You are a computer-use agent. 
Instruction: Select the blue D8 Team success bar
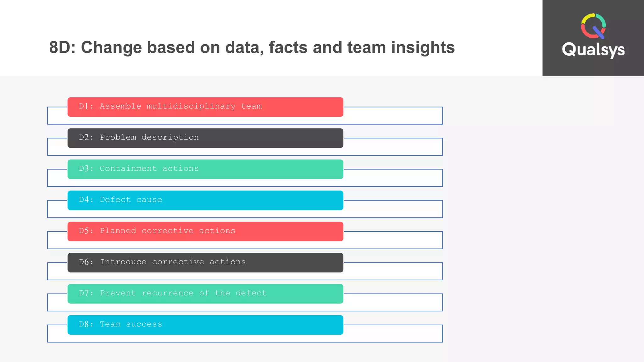pos(205,325)
